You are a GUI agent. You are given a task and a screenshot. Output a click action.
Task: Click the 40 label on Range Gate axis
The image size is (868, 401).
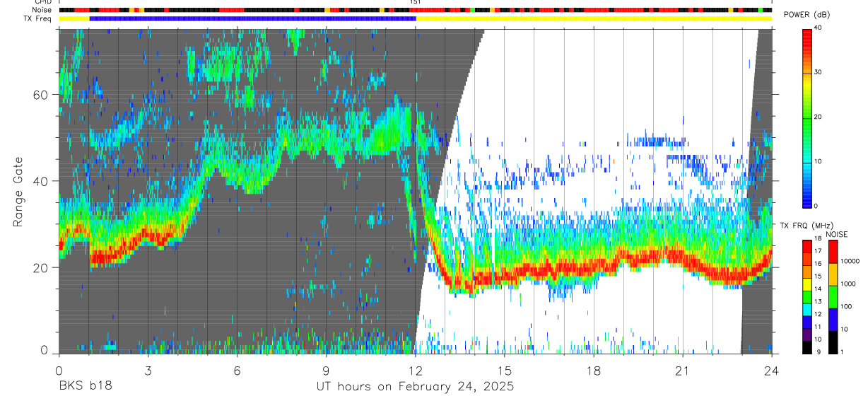[41, 181]
